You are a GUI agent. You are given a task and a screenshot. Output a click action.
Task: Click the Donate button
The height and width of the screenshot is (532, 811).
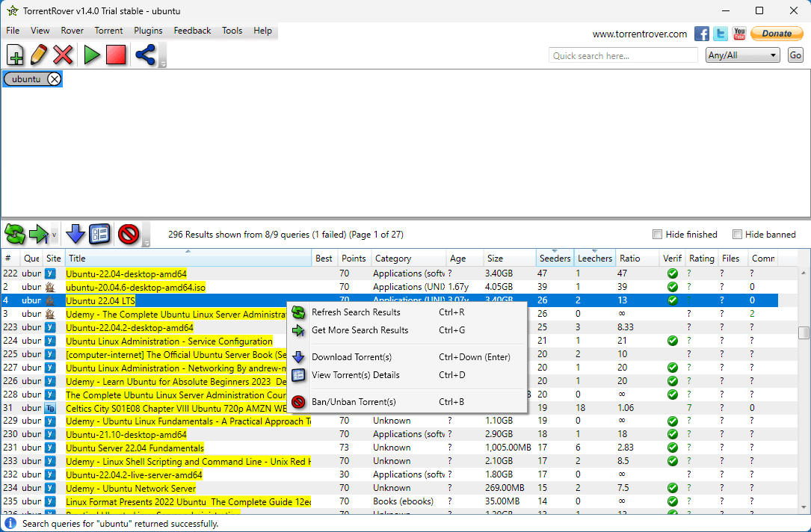[777, 34]
